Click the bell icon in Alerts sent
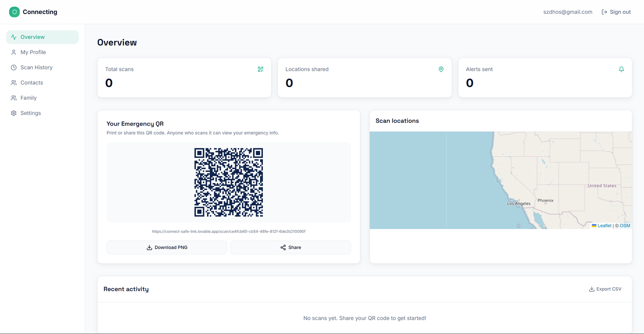The image size is (644, 334). click(621, 69)
